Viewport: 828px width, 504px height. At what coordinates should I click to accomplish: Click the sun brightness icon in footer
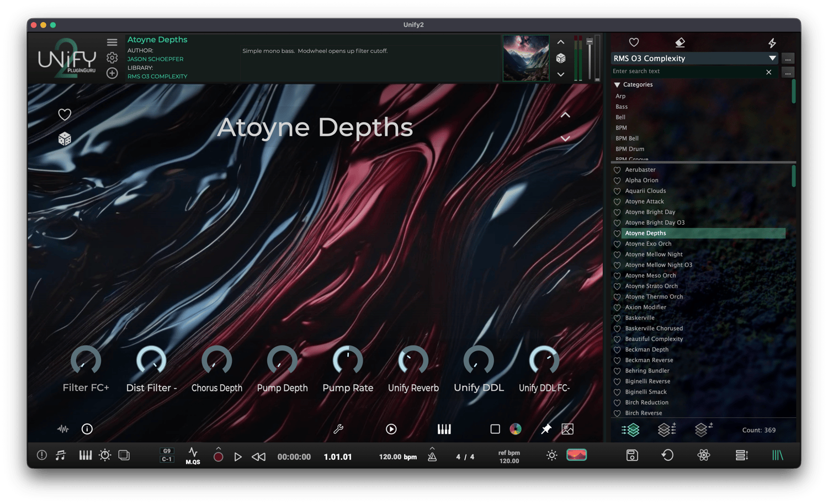(551, 455)
